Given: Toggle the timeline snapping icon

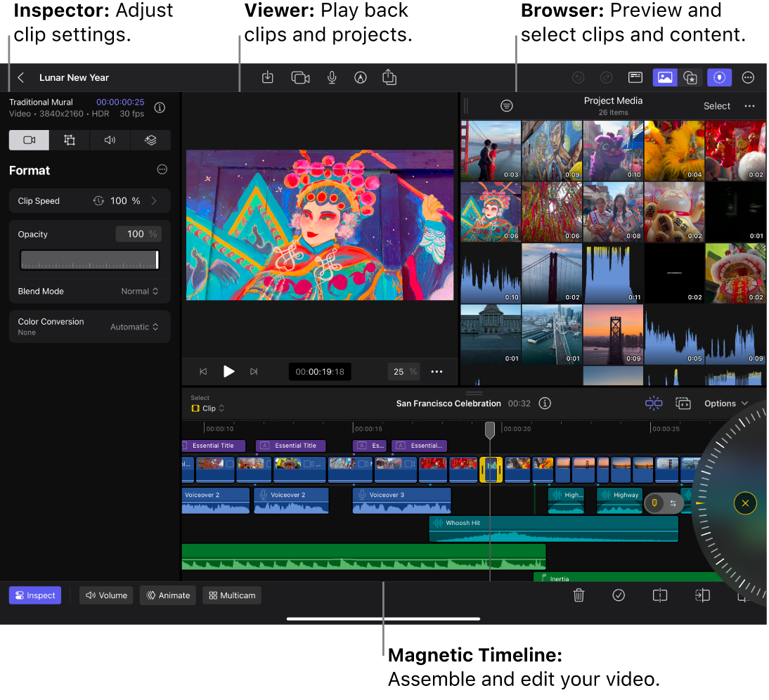Looking at the screenshot, I should pos(654,403).
